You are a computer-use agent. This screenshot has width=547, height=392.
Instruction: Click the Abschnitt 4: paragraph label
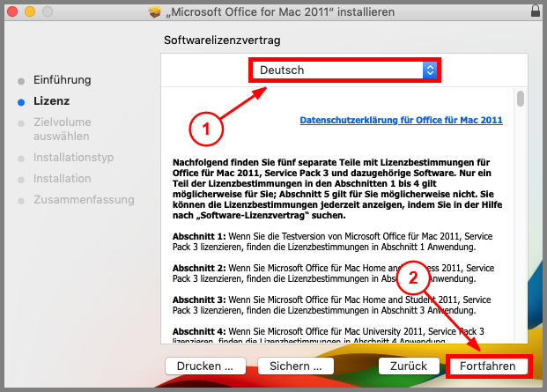[199, 332]
